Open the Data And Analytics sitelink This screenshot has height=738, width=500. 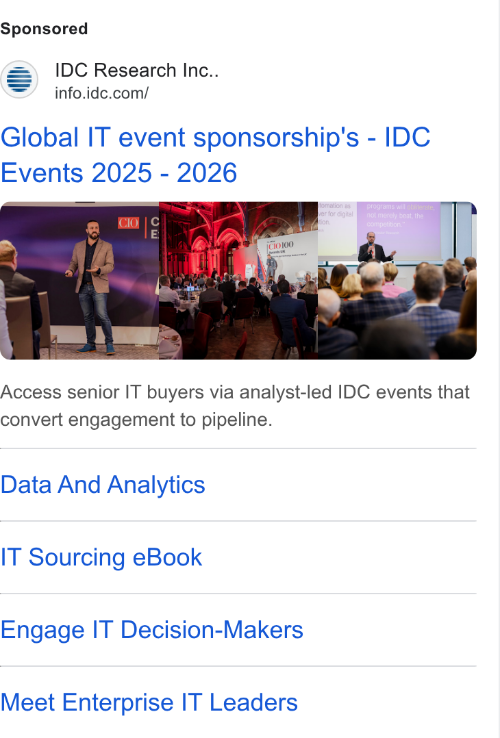(103, 485)
